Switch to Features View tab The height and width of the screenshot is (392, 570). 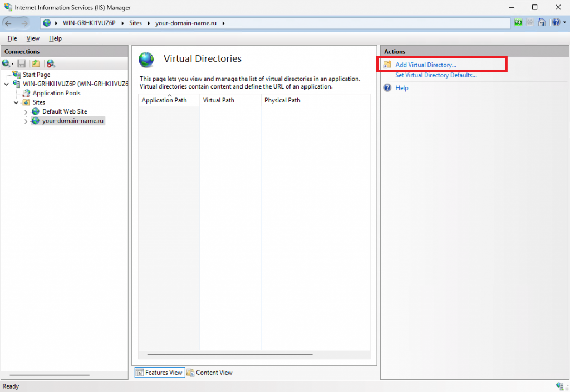(x=160, y=373)
